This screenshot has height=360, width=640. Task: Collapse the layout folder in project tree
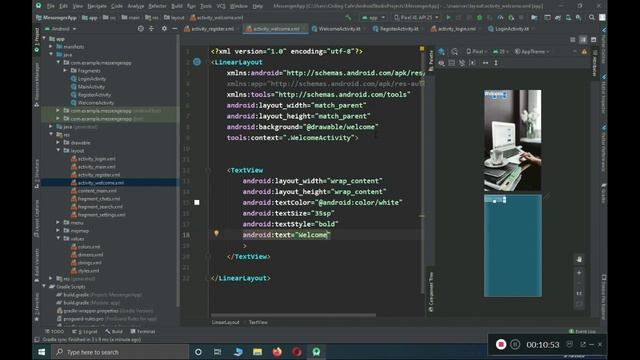(58, 151)
